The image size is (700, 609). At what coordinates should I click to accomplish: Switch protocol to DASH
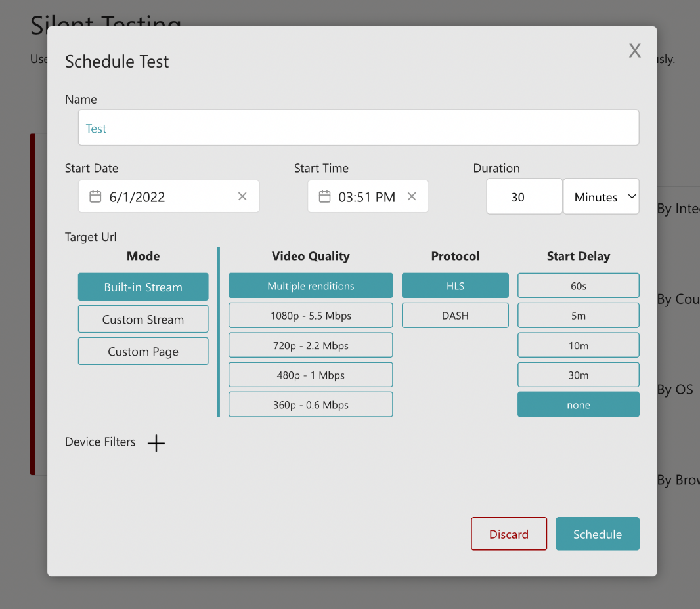(455, 315)
